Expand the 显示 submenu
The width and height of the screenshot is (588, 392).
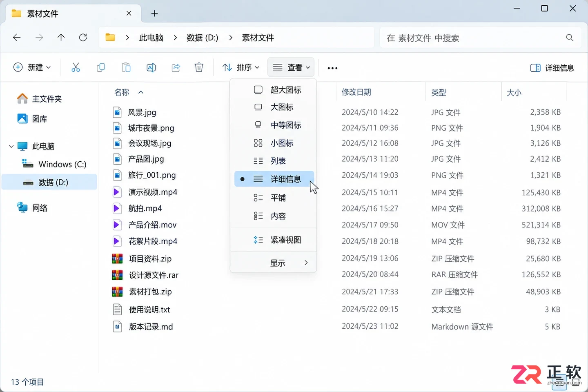coord(273,263)
